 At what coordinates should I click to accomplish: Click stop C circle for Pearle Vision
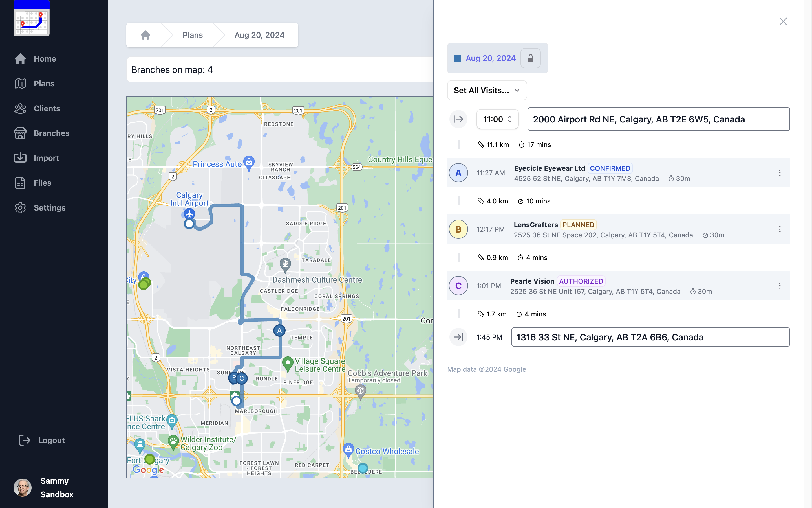pyautogui.click(x=458, y=286)
